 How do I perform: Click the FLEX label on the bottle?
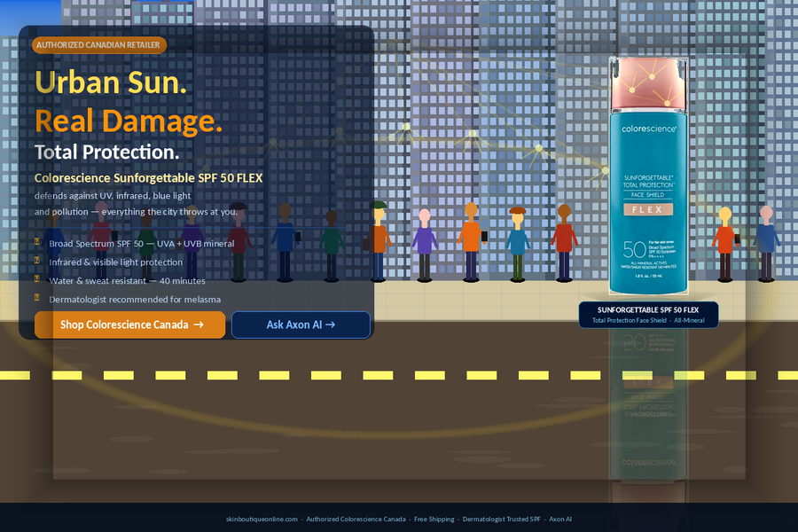click(x=648, y=210)
